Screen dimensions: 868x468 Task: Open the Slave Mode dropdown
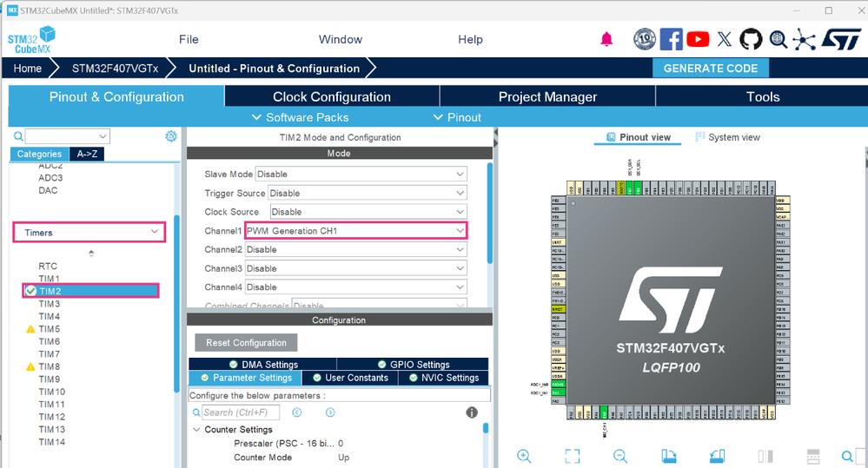click(361, 174)
